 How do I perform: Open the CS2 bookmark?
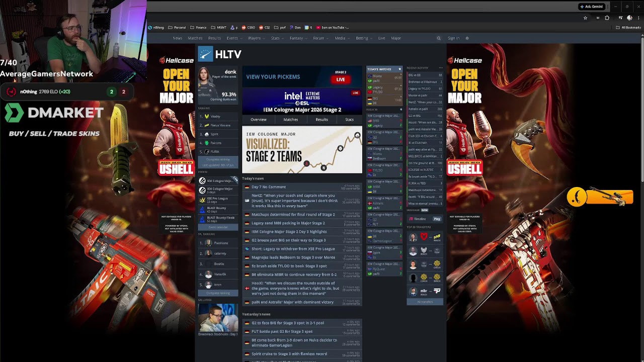point(265,28)
